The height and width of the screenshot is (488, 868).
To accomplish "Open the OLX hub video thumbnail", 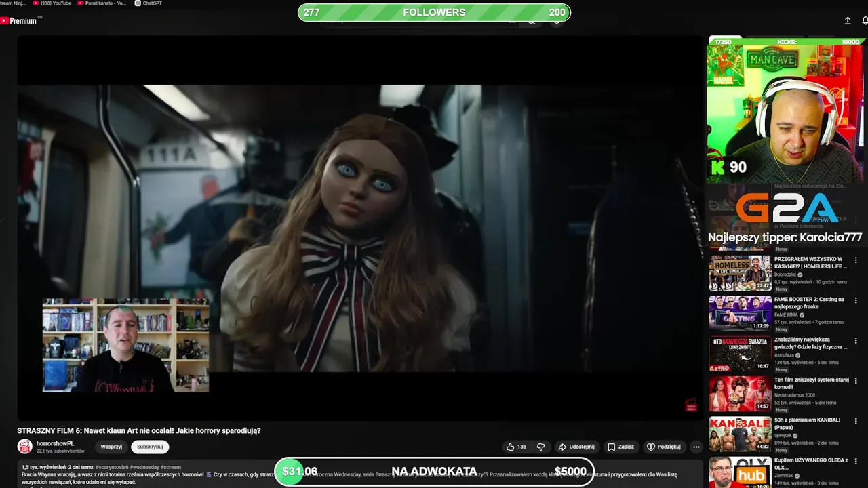I will pyautogui.click(x=741, y=472).
